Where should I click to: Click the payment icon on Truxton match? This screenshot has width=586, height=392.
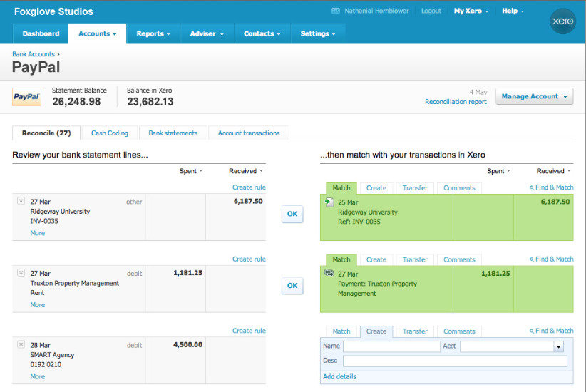point(329,273)
